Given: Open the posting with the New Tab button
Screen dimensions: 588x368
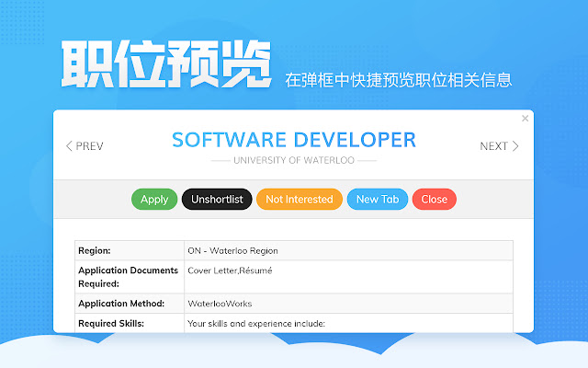Looking at the screenshot, I should coord(378,200).
